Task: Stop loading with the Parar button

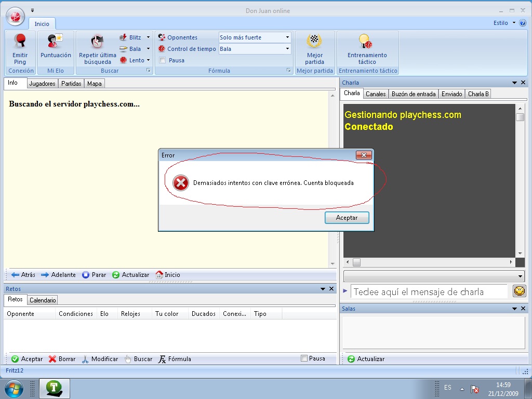Action: coord(95,275)
